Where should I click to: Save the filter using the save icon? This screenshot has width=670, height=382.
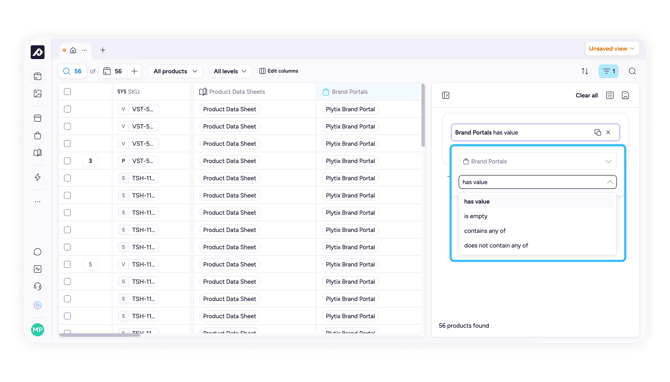[625, 95]
